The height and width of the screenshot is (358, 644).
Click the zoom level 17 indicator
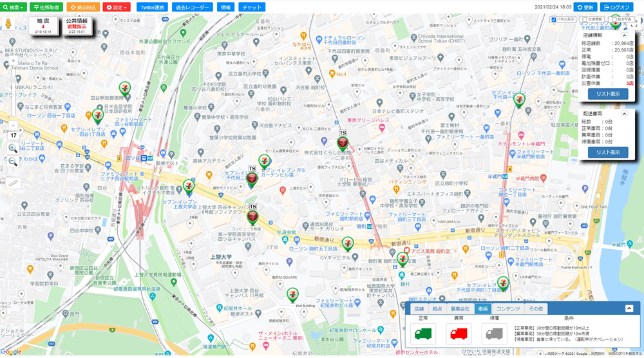pyautogui.click(x=13, y=135)
